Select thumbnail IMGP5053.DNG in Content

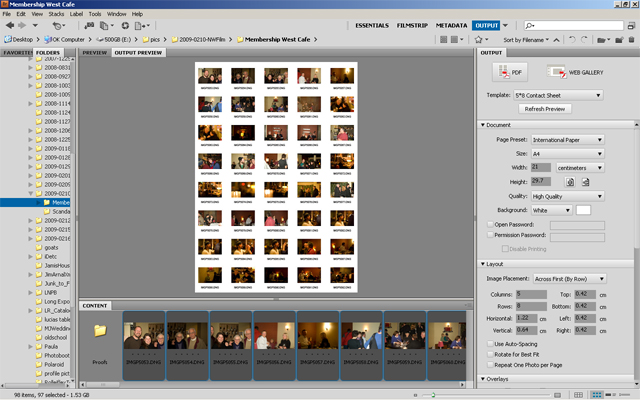click(144, 346)
